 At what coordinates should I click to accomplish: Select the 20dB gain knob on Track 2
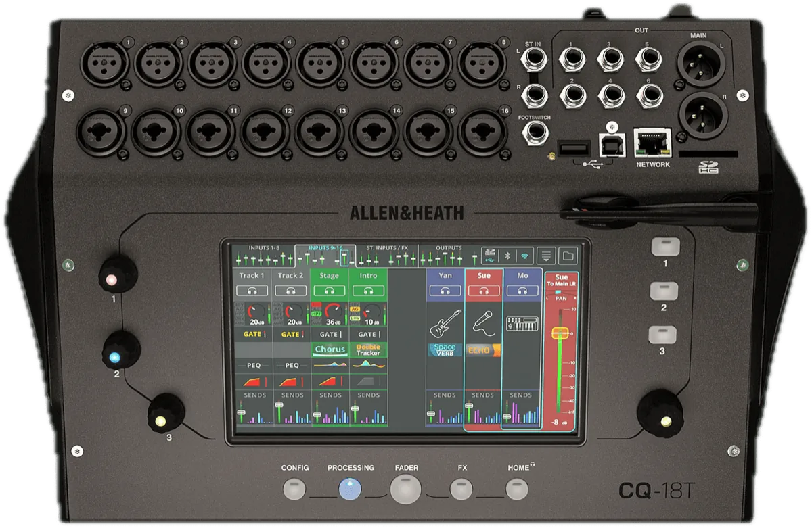pos(294,313)
